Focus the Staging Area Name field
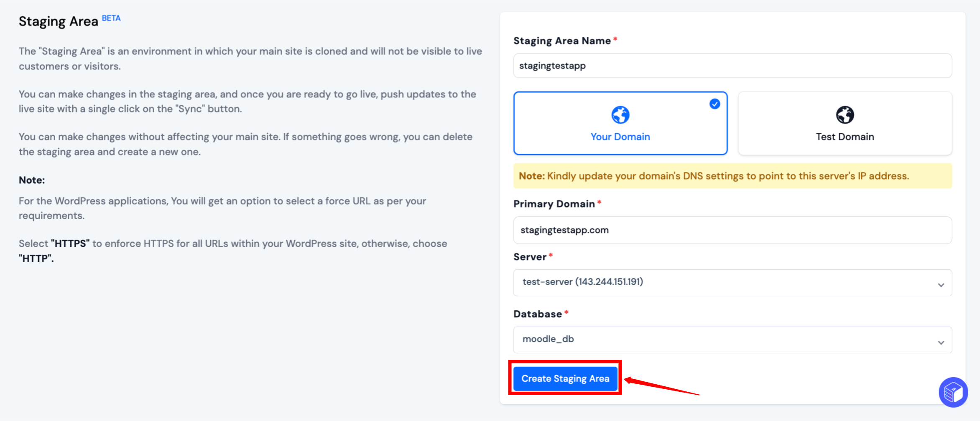This screenshot has height=421, width=980. point(732,66)
